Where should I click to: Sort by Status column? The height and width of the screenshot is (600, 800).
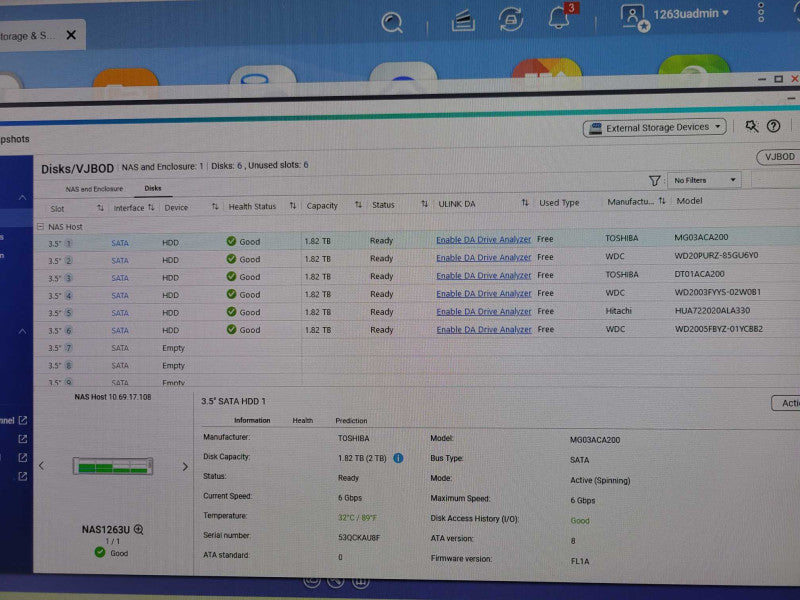[424, 204]
